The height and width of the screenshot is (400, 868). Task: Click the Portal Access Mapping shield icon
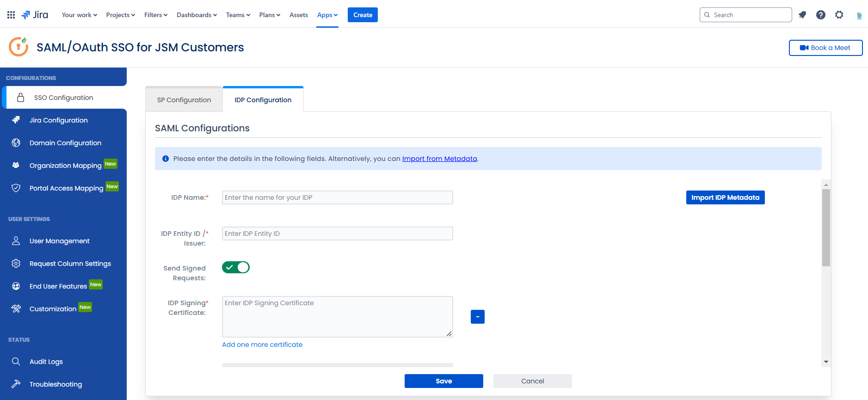(16, 188)
